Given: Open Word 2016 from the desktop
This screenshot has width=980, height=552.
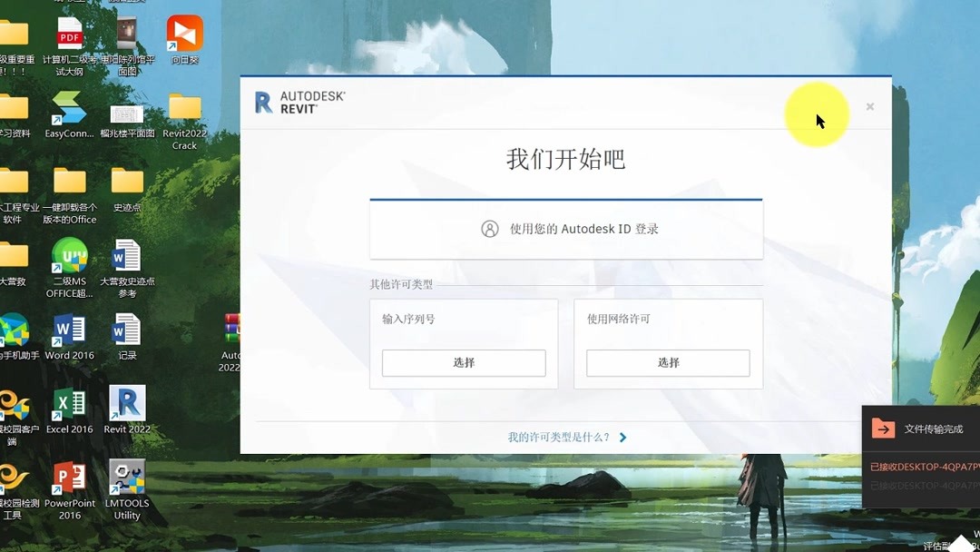Looking at the screenshot, I should (70, 331).
